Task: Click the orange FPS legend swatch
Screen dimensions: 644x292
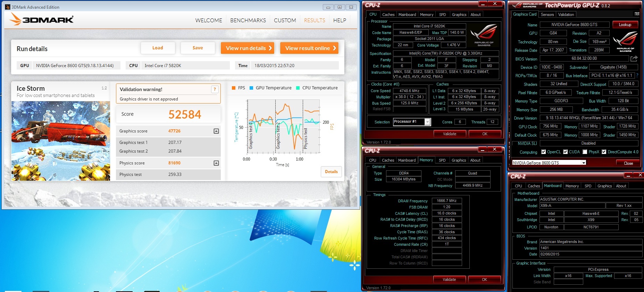Action: 234,88
